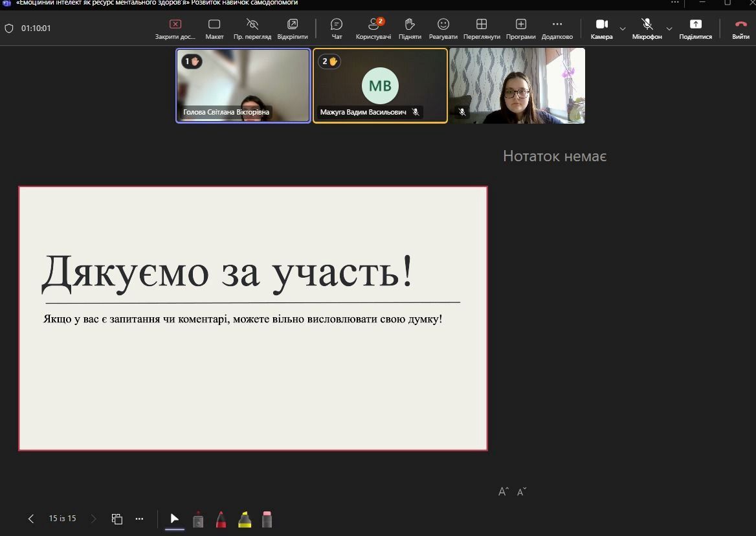Expand microphone options dropdown arrow

pyautogui.click(x=669, y=28)
